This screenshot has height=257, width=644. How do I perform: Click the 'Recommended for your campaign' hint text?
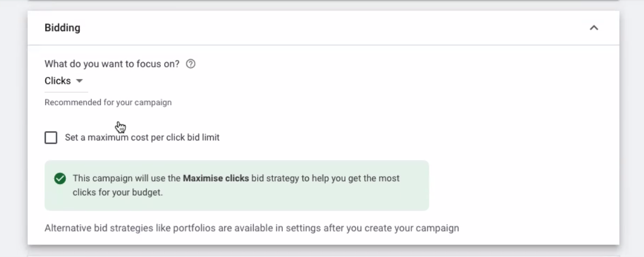point(108,102)
